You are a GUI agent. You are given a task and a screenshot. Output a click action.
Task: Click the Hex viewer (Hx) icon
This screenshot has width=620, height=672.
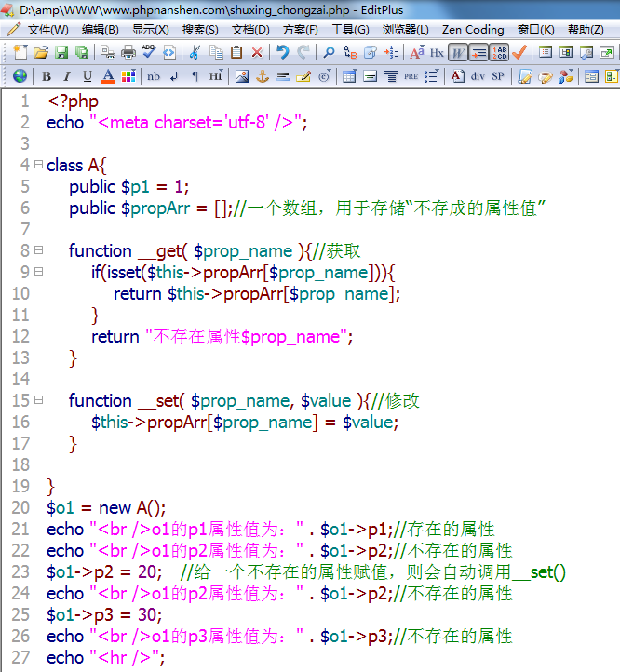(x=437, y=52)
